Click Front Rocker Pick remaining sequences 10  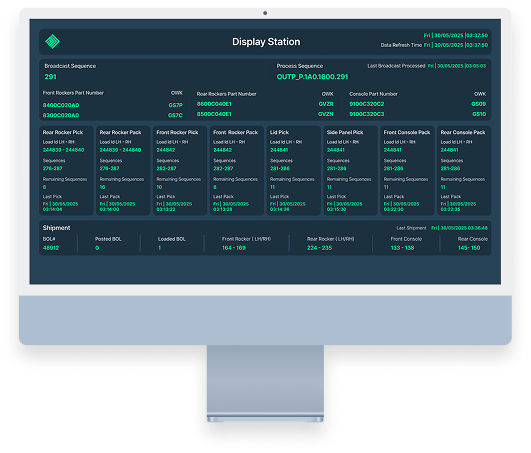tap(159, 187)
